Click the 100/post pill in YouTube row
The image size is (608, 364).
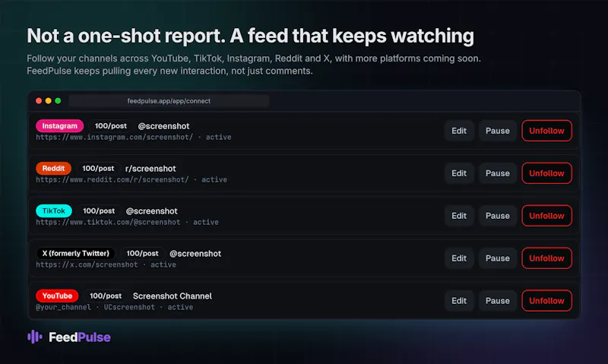click(x=106, y=296)
